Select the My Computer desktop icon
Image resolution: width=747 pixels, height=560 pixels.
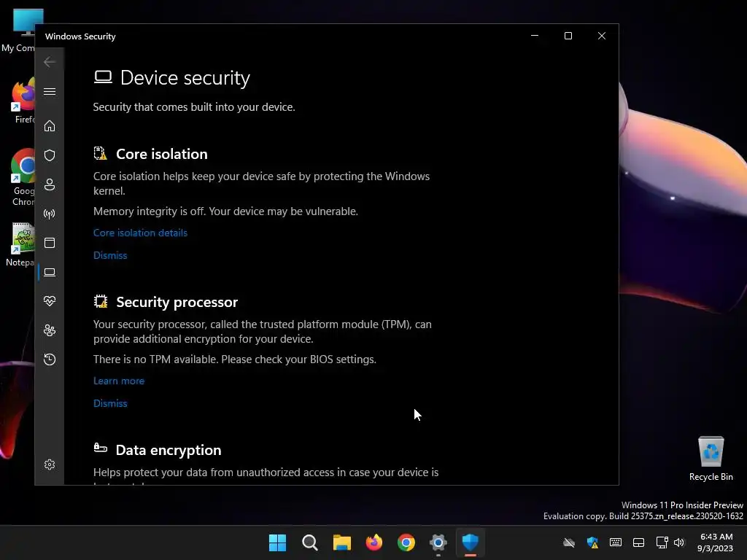(21, 31)
